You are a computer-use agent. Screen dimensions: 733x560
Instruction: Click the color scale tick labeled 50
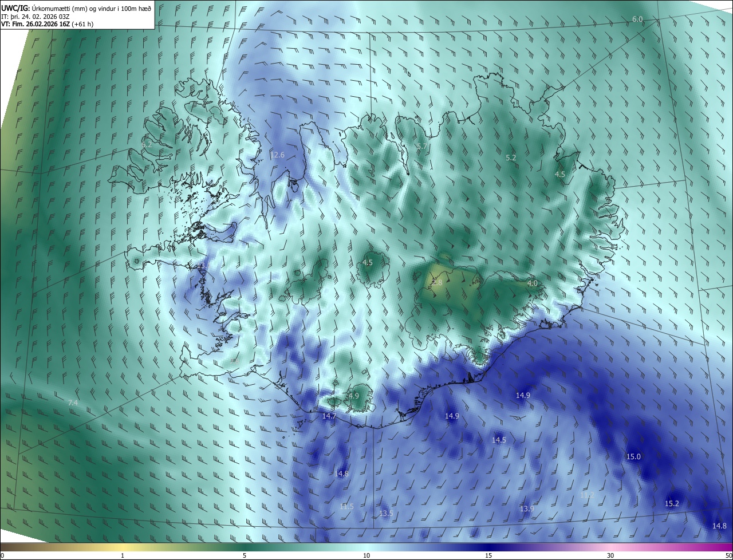point(728,555)
